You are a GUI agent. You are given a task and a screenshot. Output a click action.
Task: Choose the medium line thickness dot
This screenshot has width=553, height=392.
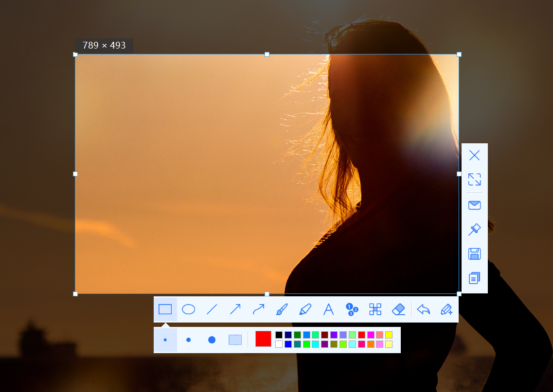188,340
